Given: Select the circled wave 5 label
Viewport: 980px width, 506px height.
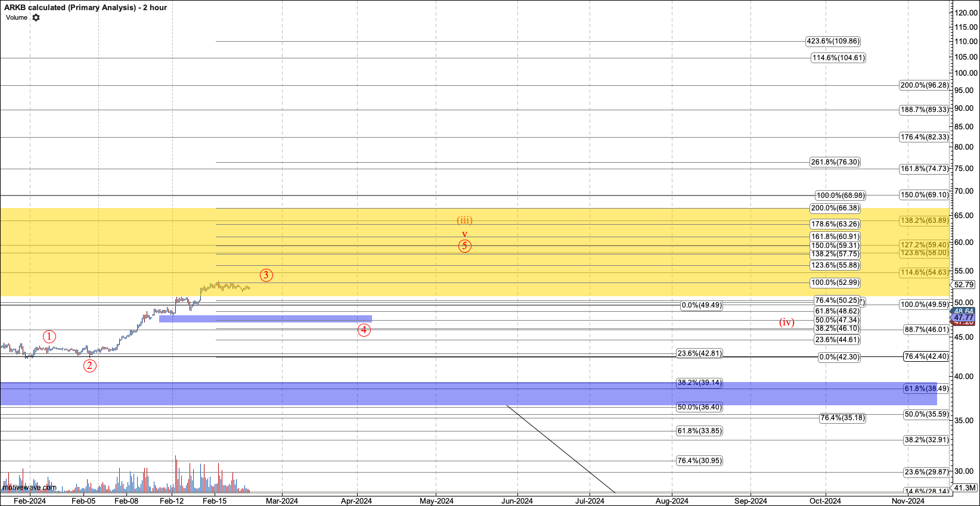Looking at the screenshot, I should (465, 246).
